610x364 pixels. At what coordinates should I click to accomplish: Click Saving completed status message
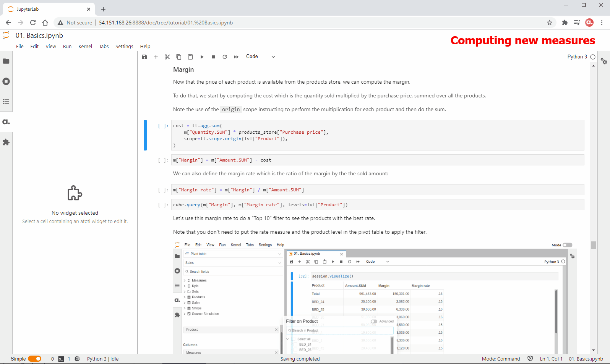(x=300, y=359)
